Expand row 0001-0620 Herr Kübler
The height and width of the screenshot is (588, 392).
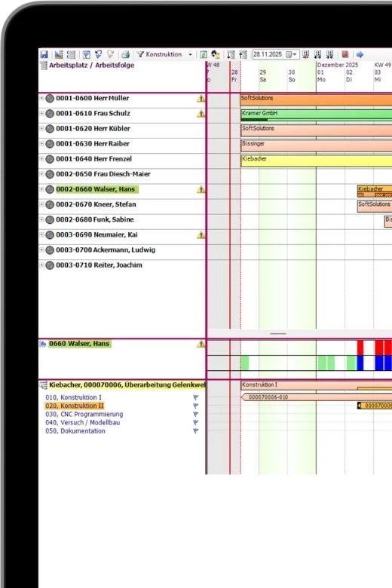coord(41,128)
